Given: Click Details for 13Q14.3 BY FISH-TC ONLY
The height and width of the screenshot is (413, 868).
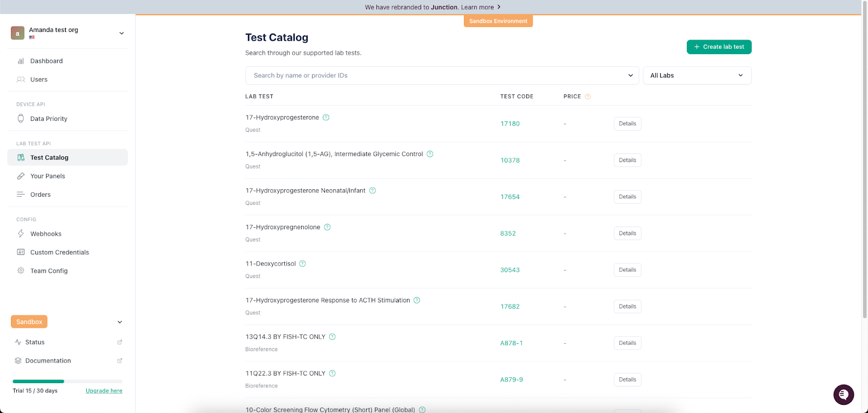Looking at the screenshot, I should pos(628,343).
